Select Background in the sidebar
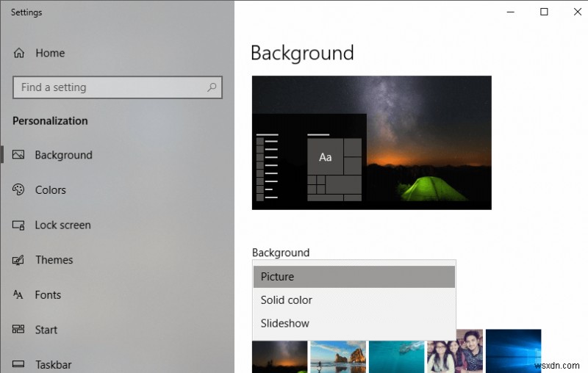 64,155
